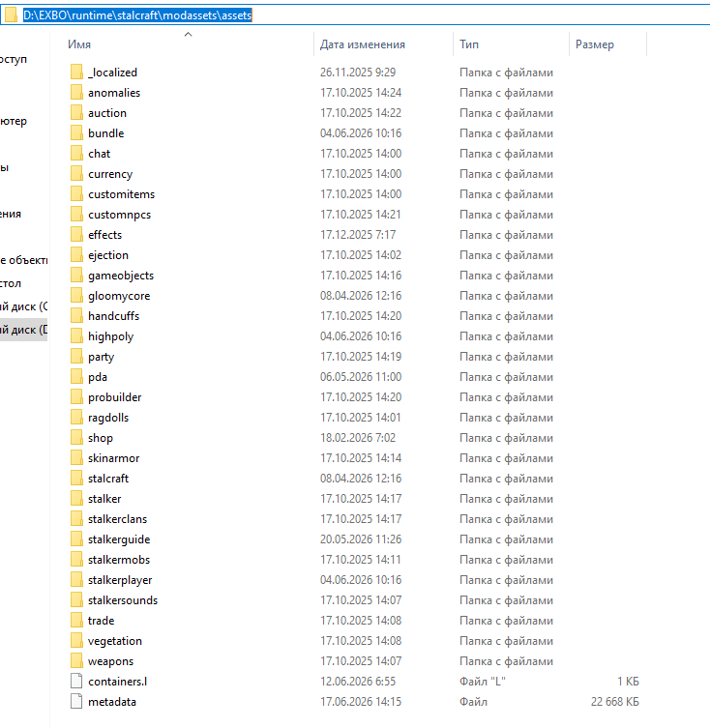Select the pda folder icon
Image resolution: width=710 pixels, height=728 pixels.
pos(76,377)
